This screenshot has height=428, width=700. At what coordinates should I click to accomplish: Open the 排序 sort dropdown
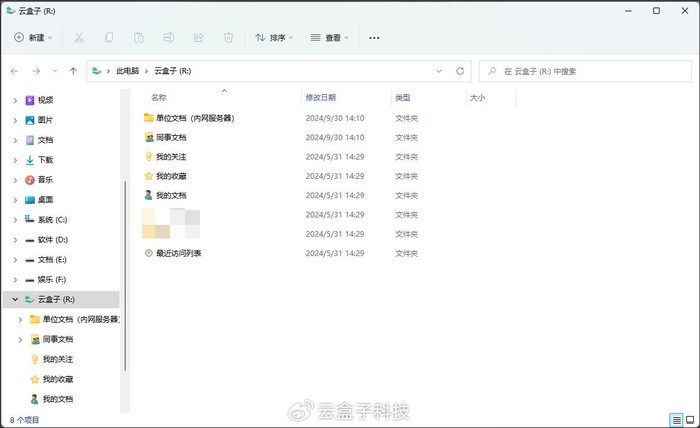(x=274, y=37)
